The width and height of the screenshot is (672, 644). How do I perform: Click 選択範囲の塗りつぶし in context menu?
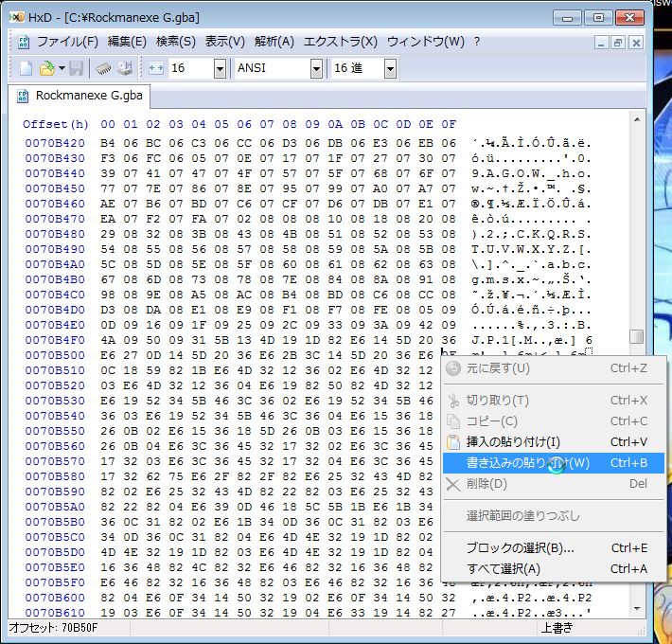click(554, 516)
